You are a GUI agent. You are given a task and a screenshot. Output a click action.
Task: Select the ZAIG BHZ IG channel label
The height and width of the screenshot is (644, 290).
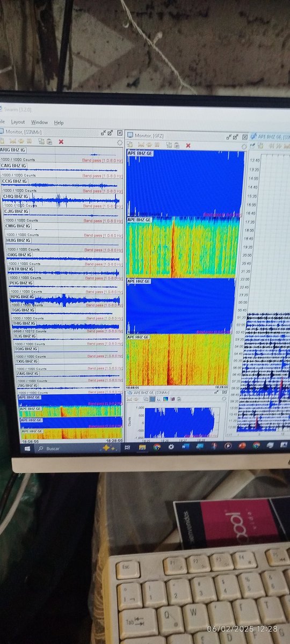click(28, 374)
